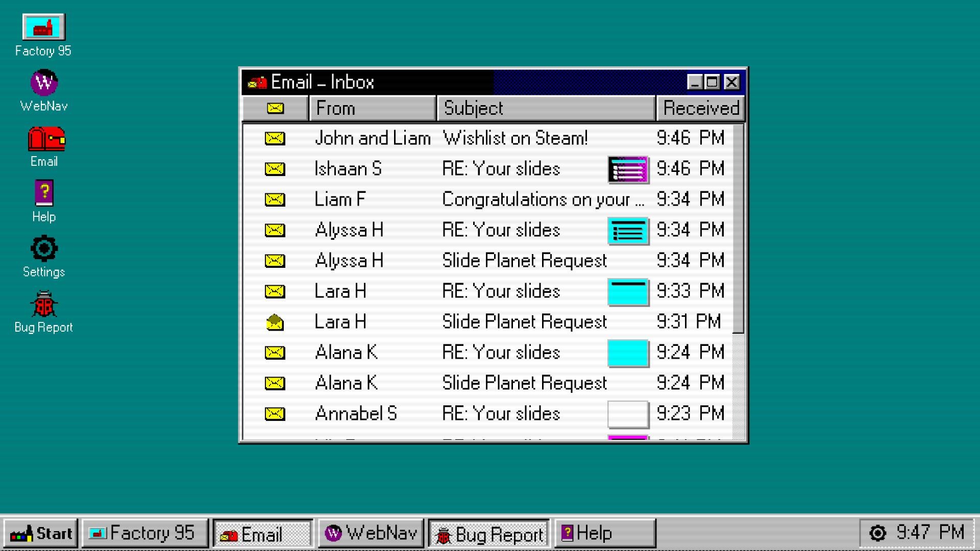This screenshot has width=980, height=551.
Task: Open WebNav from its desktop icon
Action: (x=43, y=83)
